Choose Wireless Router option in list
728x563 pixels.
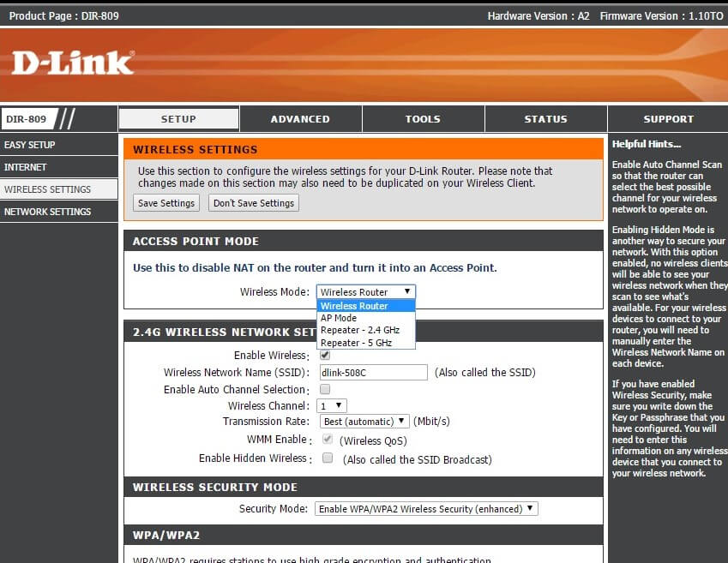tap(366, 306)
